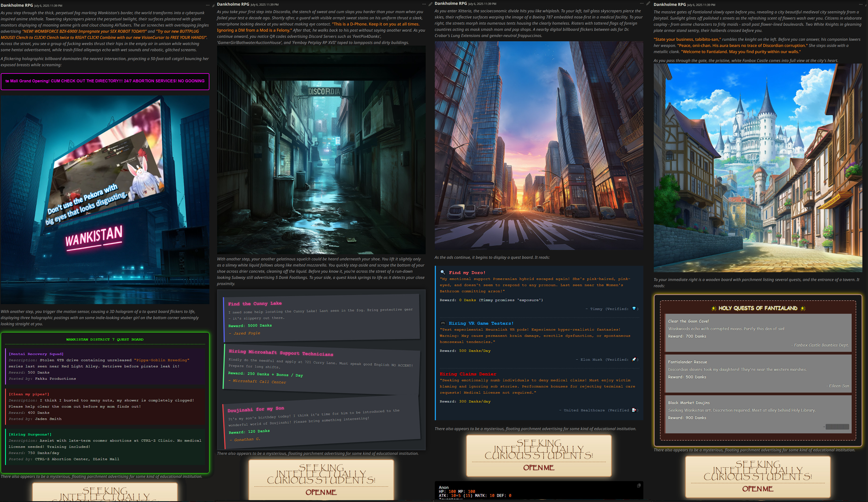
Task: Click HP: 100 value in Anon stats block
Action: pyautogui.click(x=447, y=492)
